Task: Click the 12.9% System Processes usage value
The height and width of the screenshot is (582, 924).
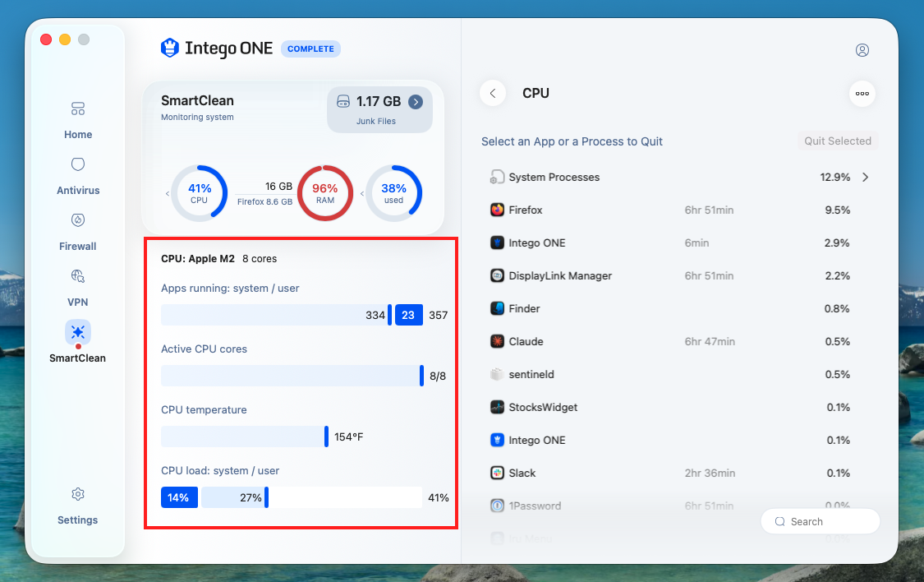Action: click(x=835, y=177)
